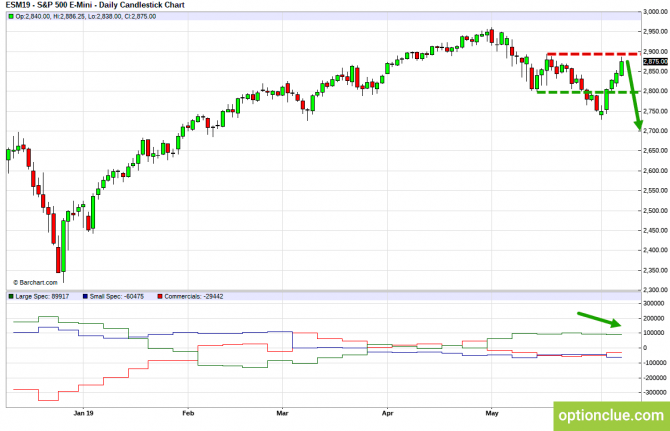Select the Op/Hi/Lo/Cl price readout line
Image resolution: width=670 pixels, height=431 pixels.
pos(85,16)
